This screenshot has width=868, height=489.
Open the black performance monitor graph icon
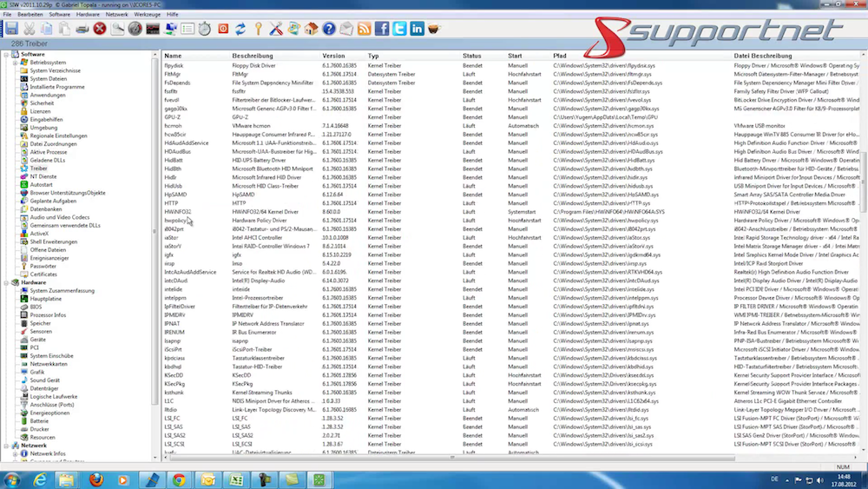pos(153,29)
